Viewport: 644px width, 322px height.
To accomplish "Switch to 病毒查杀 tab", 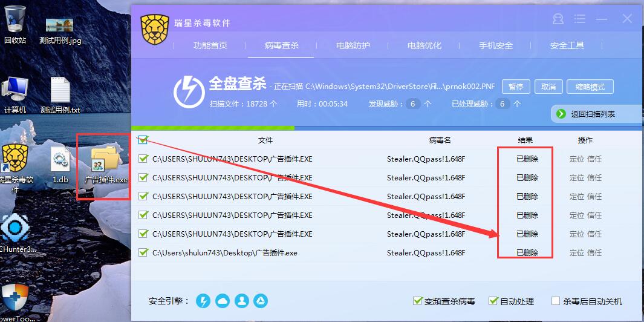I will click(x=282, y=45).
